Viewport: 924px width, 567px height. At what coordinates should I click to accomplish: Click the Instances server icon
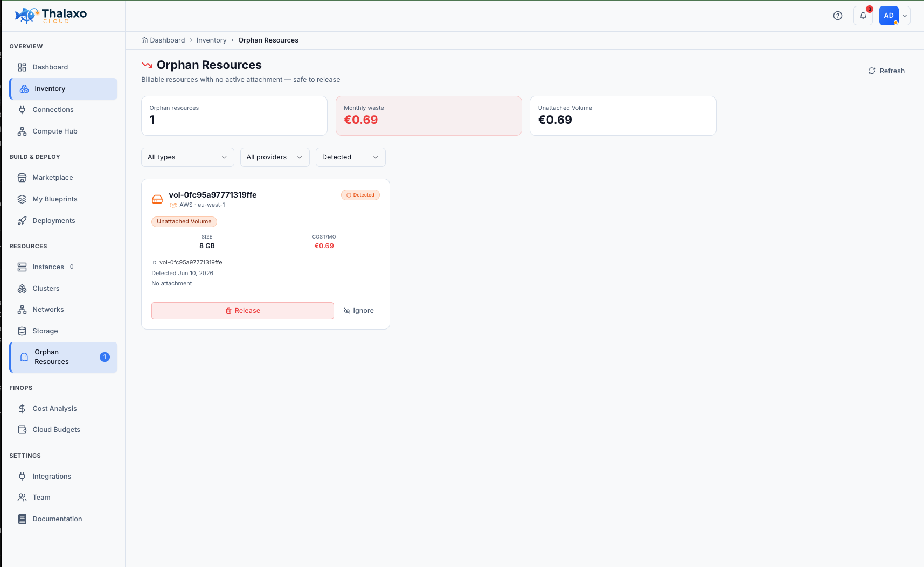pyautogui.click(x=22, y=267)
